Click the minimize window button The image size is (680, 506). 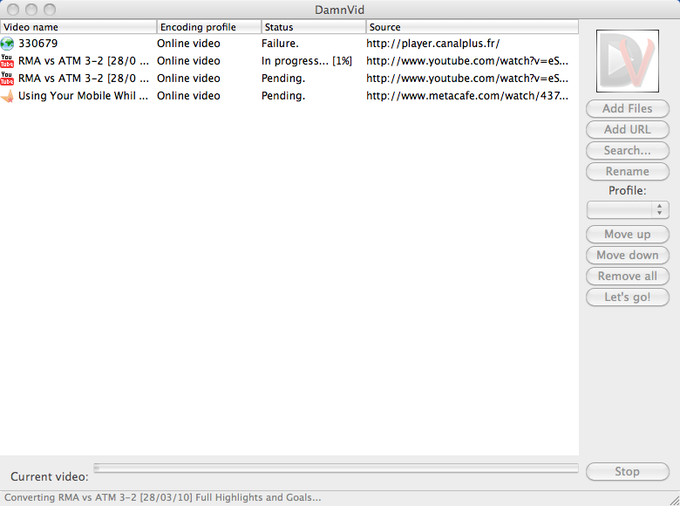tap(31, 9)
